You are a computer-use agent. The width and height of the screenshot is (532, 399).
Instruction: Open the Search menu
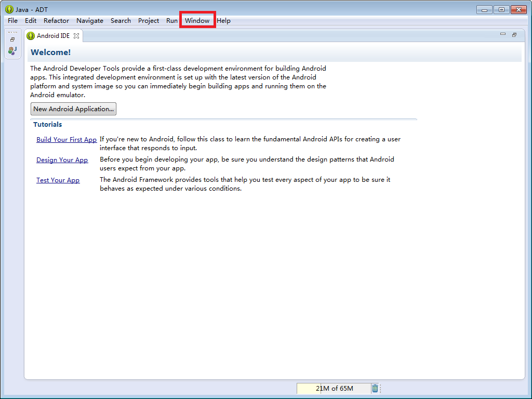click(x=121, y=21)
